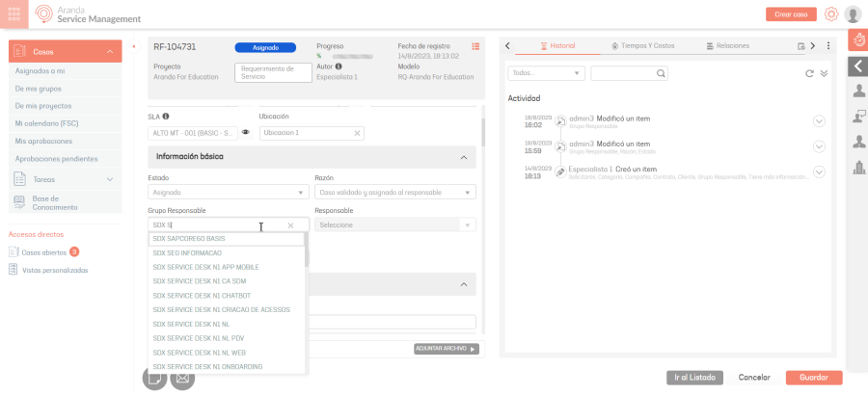
Task: Open the company building sidebar icon
Action: (x=857, y=169)
